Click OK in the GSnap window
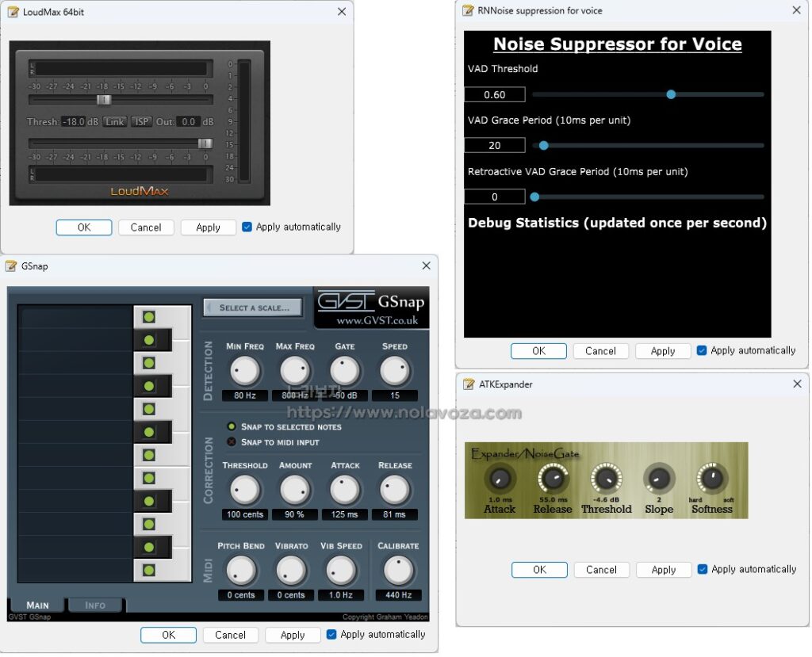Viewport: 812px width, 657px height. point(168,636)
